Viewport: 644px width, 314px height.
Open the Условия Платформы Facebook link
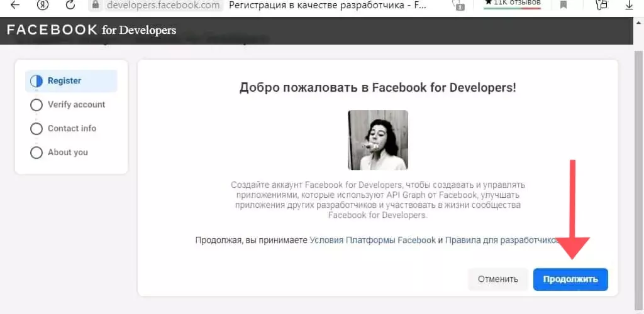click(x=372, y=241)
